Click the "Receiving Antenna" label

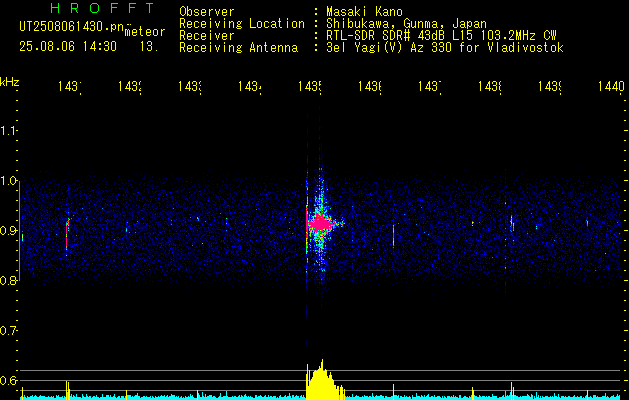click(238, 48)
